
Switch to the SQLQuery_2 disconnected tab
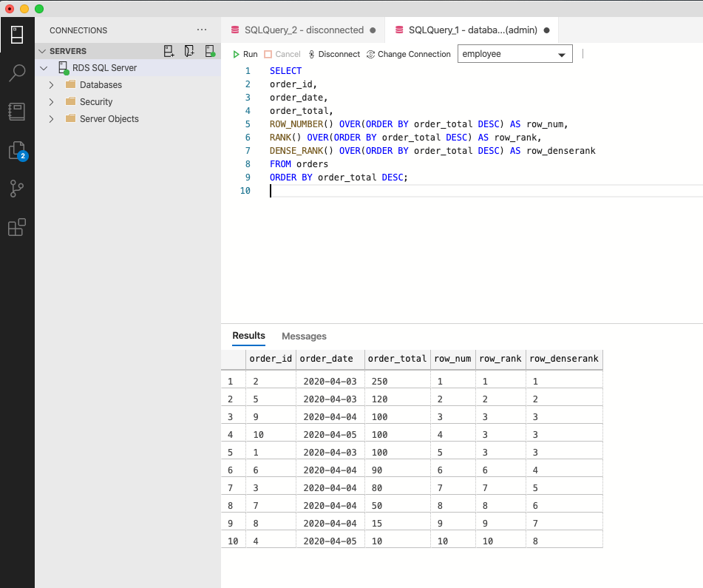coord(303,30)
